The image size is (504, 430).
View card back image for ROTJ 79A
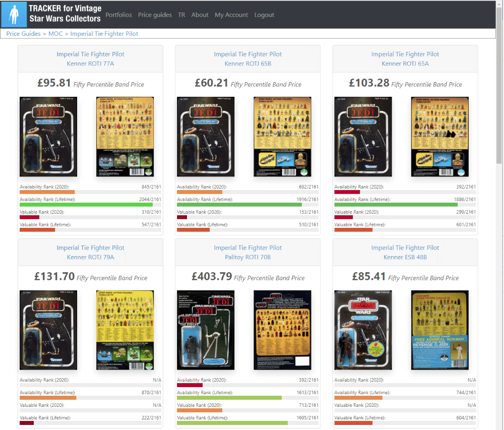click(125, 330)
